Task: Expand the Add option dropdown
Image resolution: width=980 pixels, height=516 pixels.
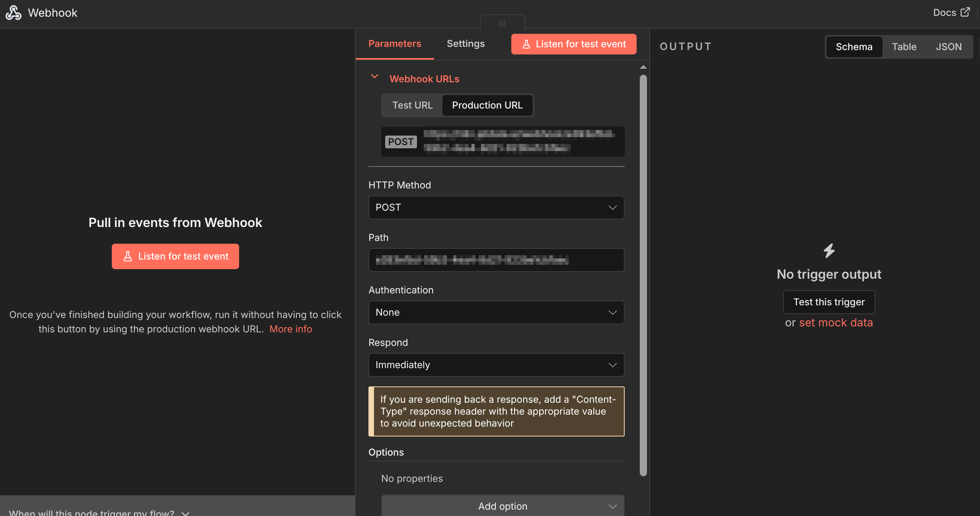Action: tap(502, 506)
